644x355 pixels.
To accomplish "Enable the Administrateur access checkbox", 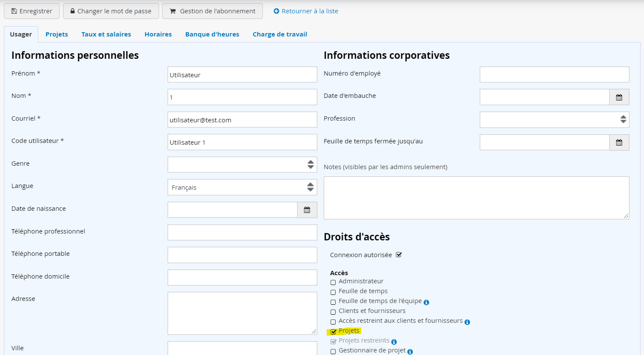I will pyautogui.click(x=333, y=282).
